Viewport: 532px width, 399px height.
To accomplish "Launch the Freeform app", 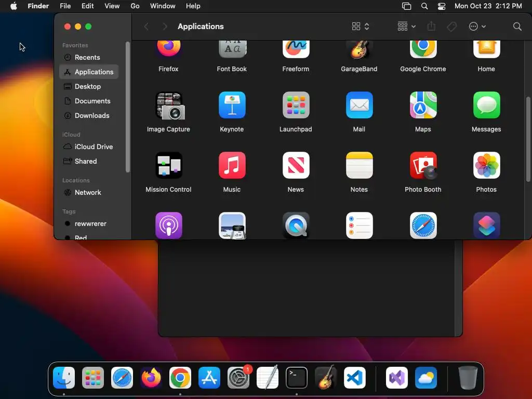I will 296,49.
